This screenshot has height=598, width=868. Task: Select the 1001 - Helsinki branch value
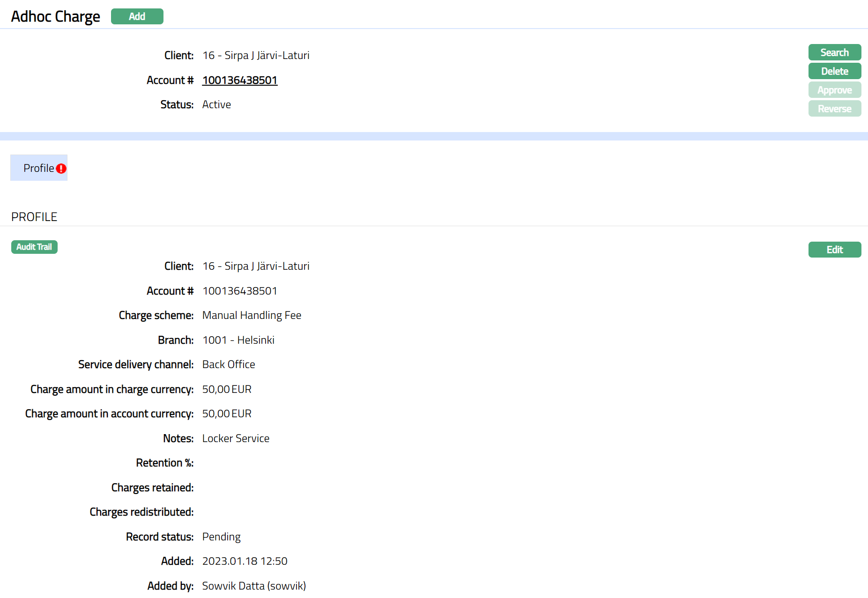point(238,340)
